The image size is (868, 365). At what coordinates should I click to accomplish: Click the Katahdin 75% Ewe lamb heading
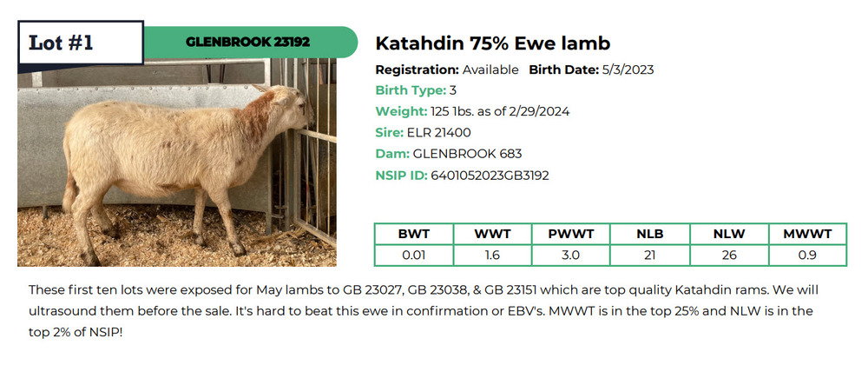[x=493, y=43]
